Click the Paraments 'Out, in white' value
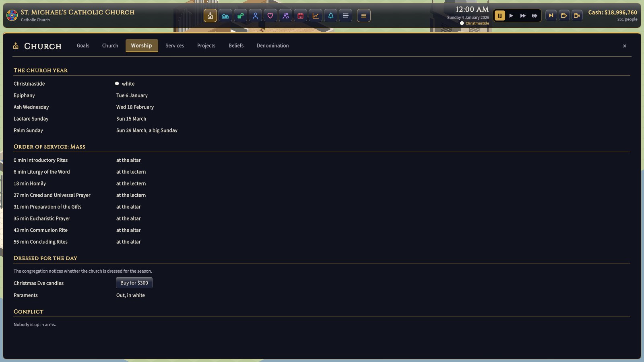The height and width of the screenshot is (362, 644). pyautogui.click(x=130, y=295)
